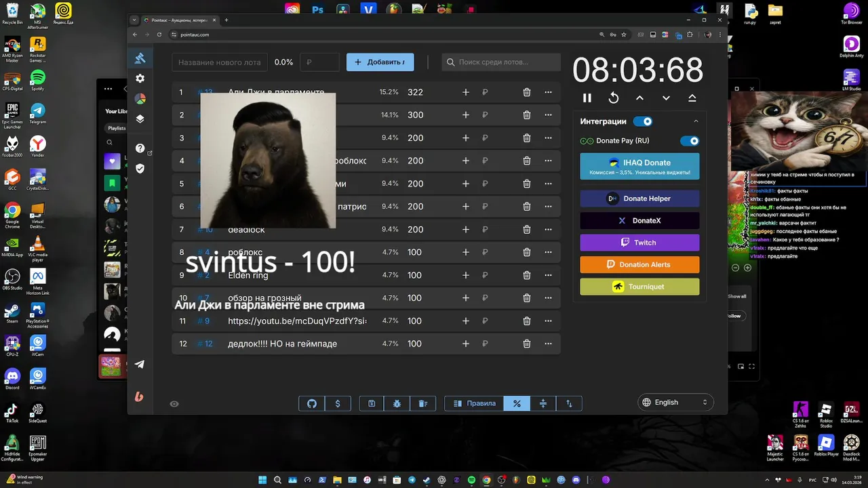The width and height of the screenshot is (868, 488).
Task: Toggle the Правила rules button
Action: tap(474, 403)
